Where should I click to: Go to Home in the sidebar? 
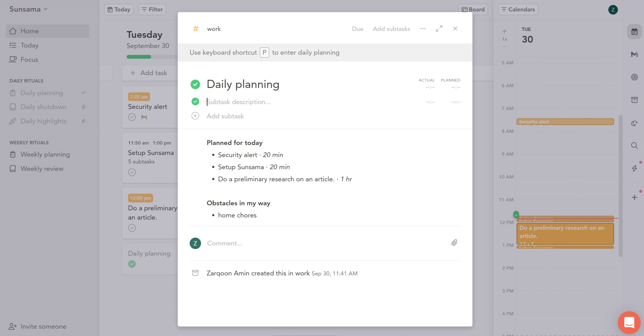pyautogui.click(x=48, y=31)
